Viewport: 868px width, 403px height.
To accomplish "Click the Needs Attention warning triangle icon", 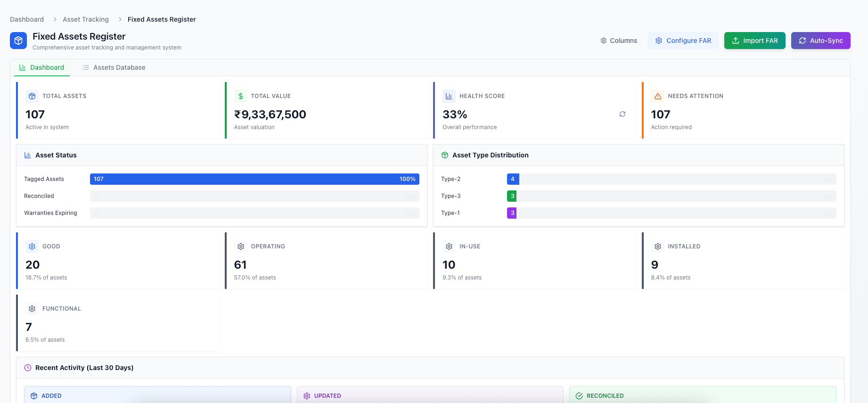I will [x=658, y=96].
